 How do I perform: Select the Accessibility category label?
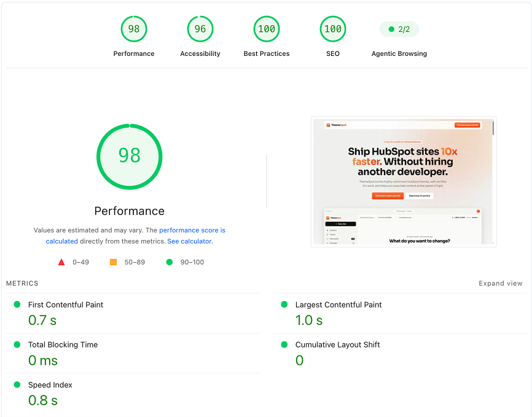(200, 53)
